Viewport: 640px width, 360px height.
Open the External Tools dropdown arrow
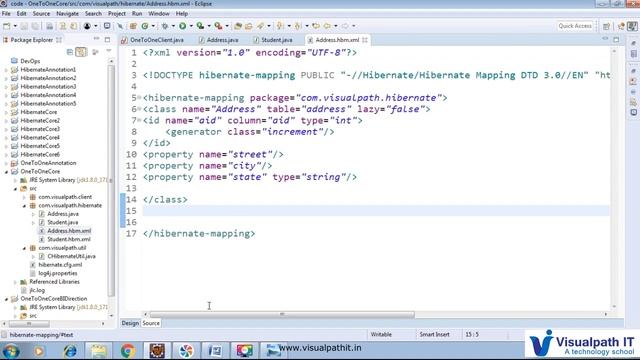tap(227, 26)
